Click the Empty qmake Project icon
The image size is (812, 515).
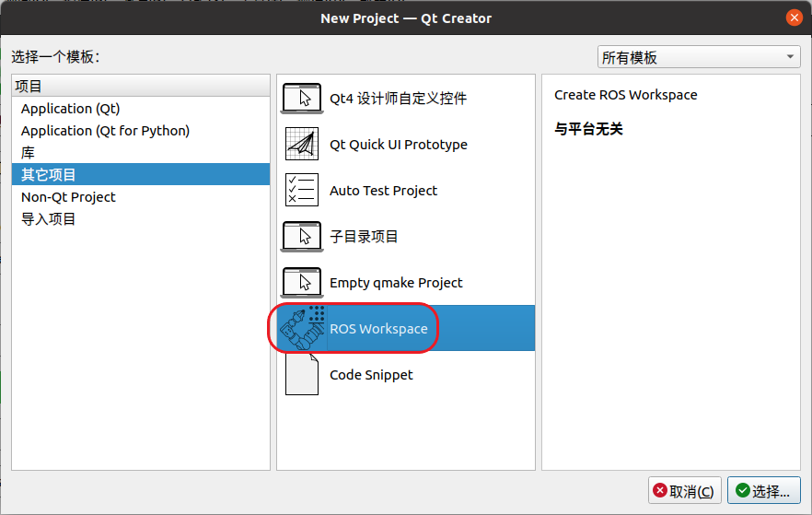point(302,282)
